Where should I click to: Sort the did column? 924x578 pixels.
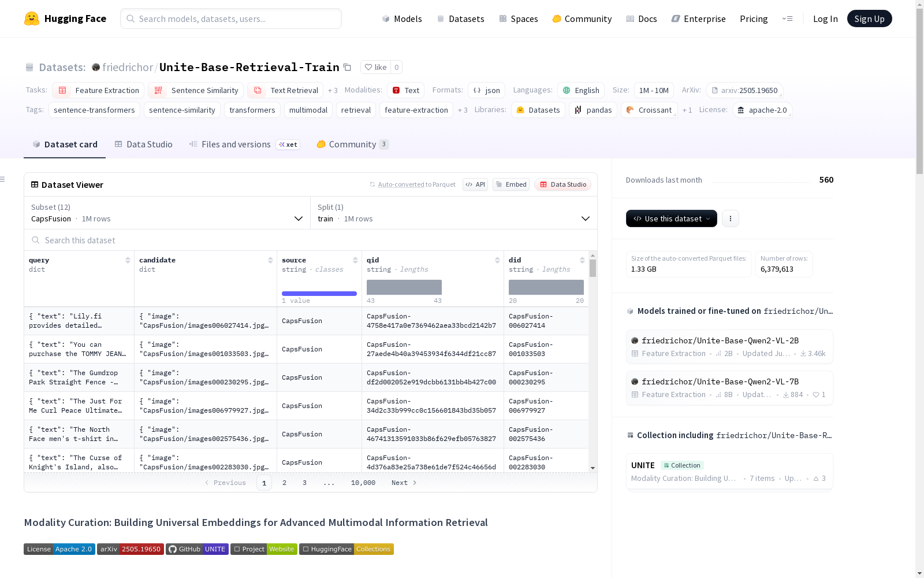point(582,260)
